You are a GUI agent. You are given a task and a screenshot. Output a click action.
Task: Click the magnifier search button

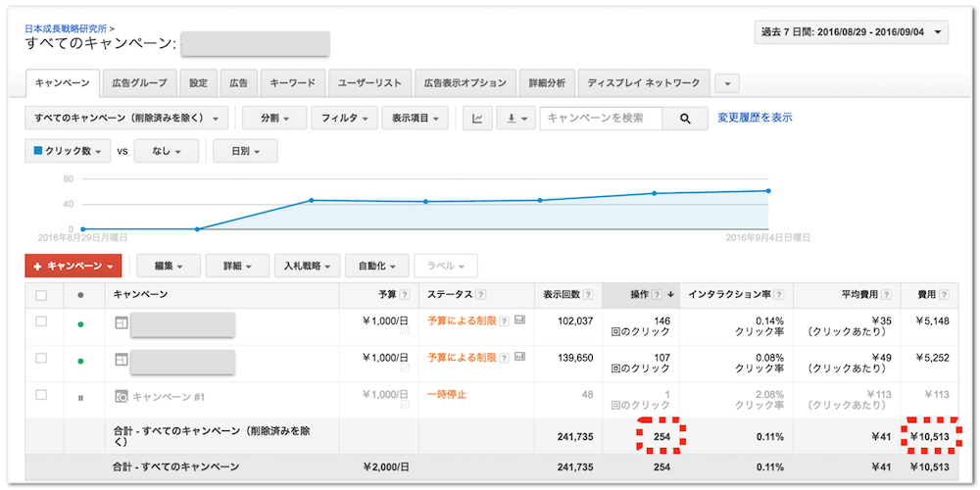686,119
